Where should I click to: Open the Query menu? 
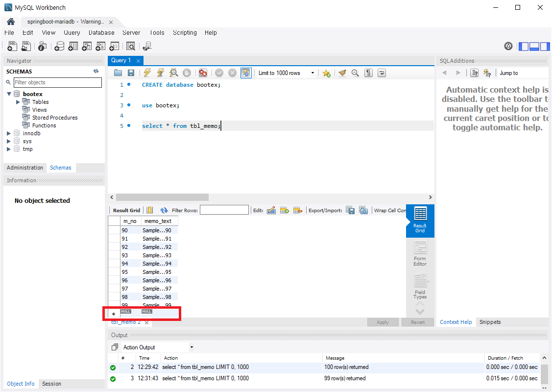pyautogui.click(x=72, y=33)
